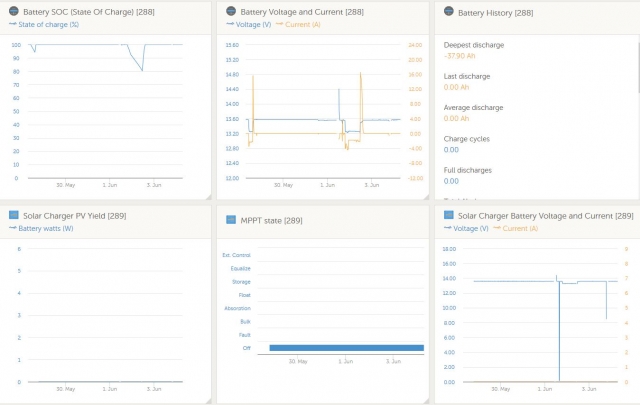Click the MPPT state [289] title
The image size is (640, 405).
coord(271,220)
